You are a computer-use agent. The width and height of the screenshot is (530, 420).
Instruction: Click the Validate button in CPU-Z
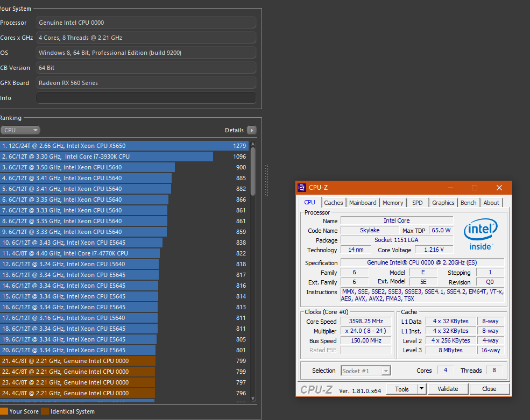[448, 389]
